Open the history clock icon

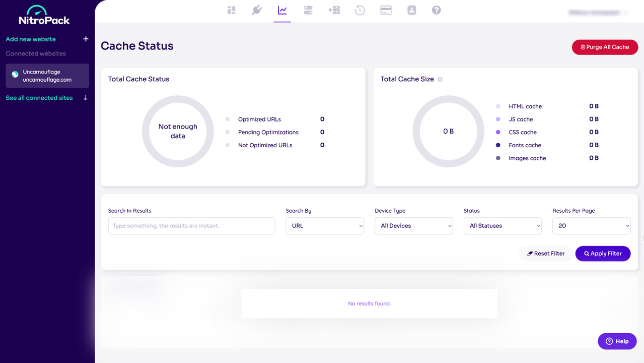tap(360, 10)
